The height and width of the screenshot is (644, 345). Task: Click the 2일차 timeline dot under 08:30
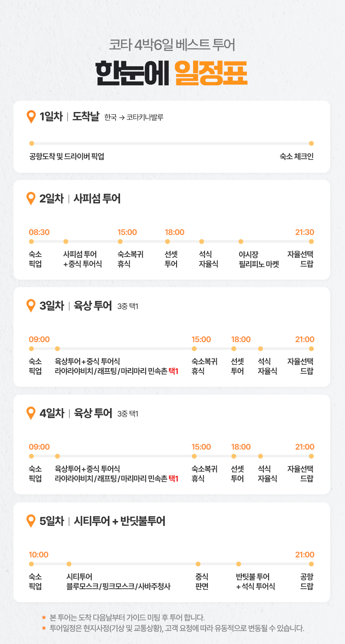(31, 241)
